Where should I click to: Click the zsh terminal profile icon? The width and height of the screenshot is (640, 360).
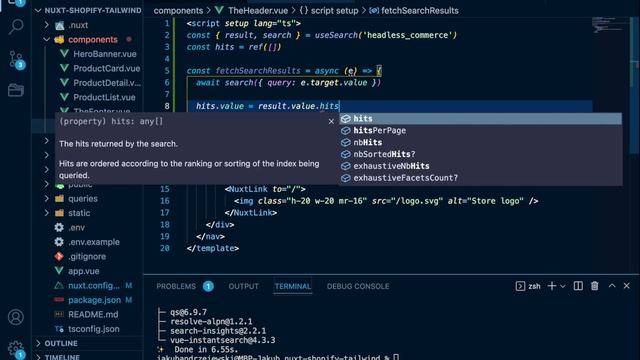pos(520,286)
